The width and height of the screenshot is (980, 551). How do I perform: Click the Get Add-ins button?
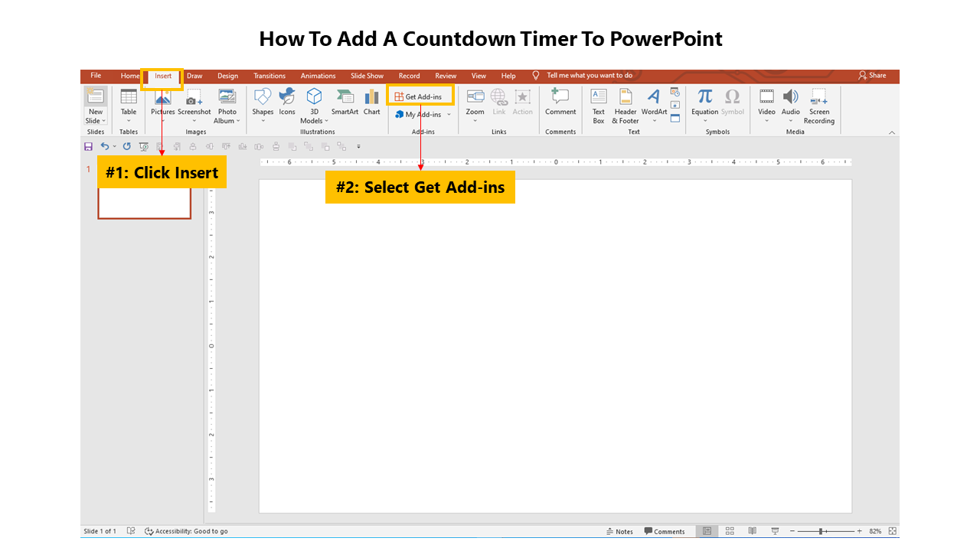coord(420,96)
